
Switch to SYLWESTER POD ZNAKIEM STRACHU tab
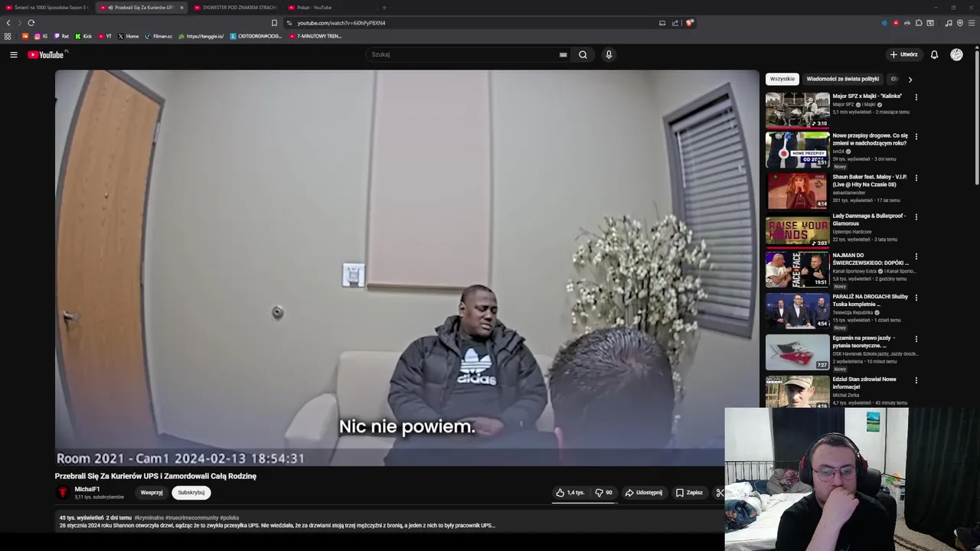(x=234, y=8)
